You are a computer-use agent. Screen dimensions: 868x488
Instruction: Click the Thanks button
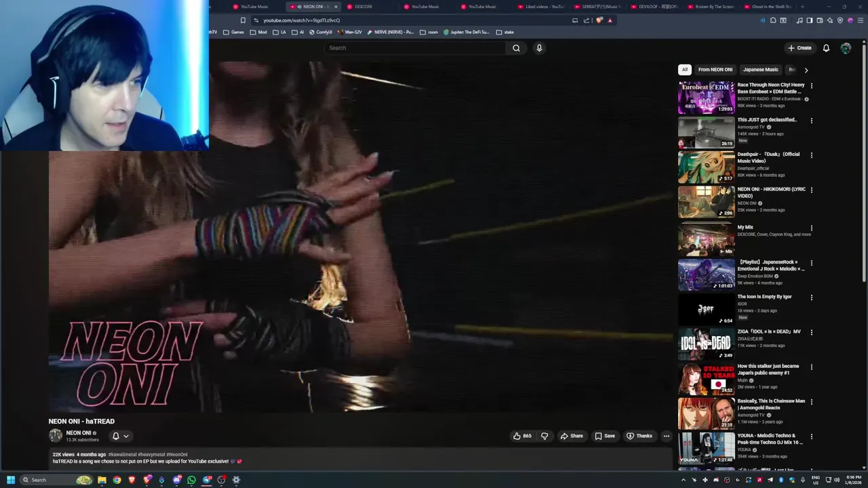click(x=639, y=436)
